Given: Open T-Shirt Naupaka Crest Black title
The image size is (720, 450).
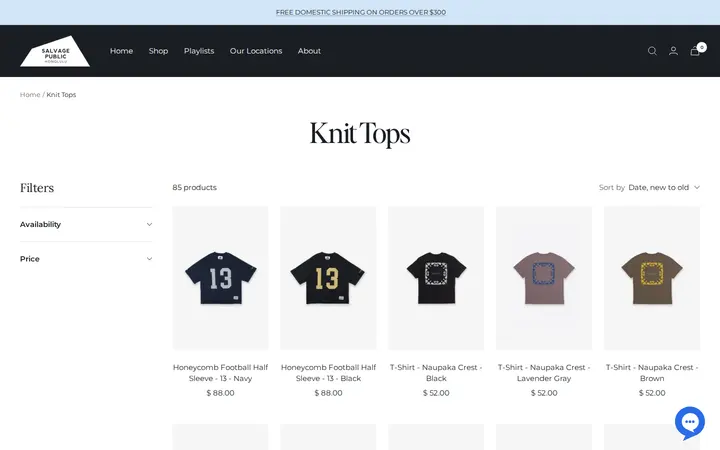Looking at the screenshot, I should [436, 373].
